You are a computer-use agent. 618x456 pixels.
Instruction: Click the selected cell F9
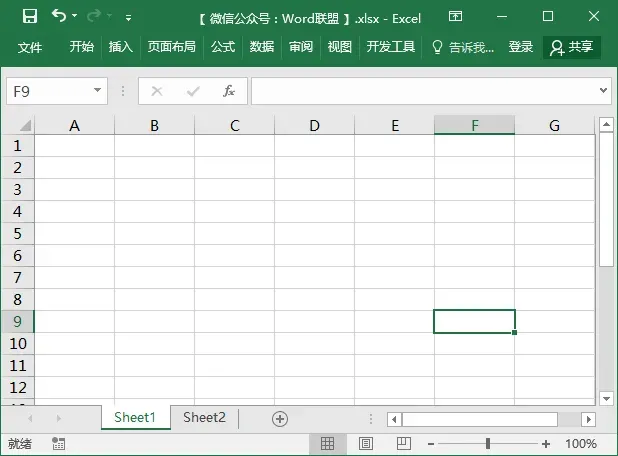point(475,322)
